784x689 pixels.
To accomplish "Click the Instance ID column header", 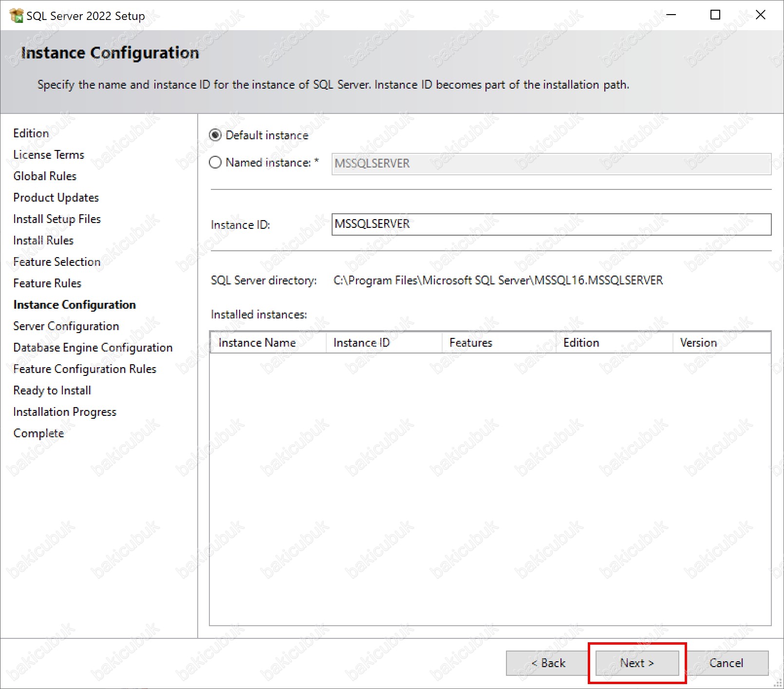I will pyautogui.click(x=384, y=342).
